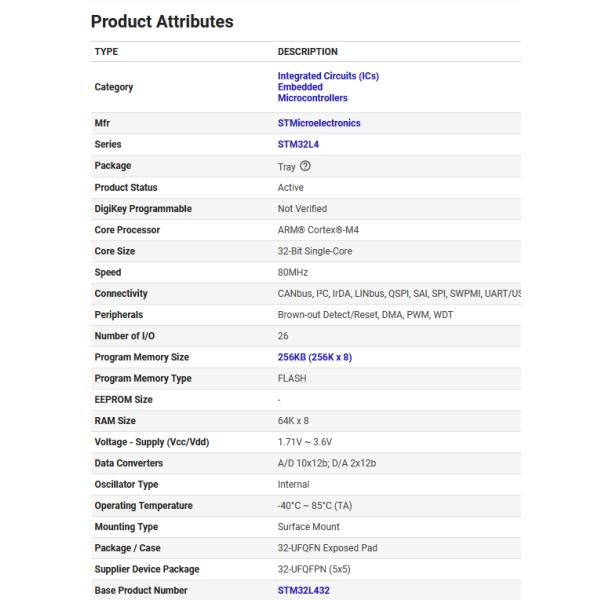This screenshot has width=600, height=600.
Task: Select the 32-UFQFN Exposed Pad value
Action: point(326,548)
